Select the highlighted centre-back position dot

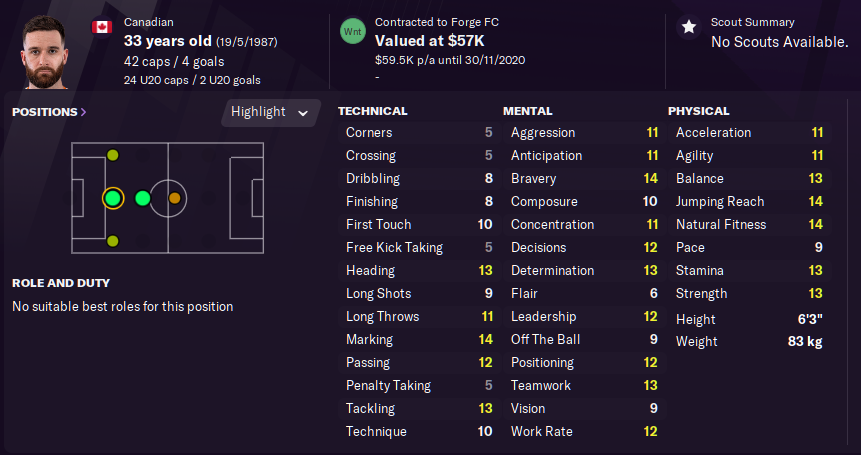(x=113, y=198)
